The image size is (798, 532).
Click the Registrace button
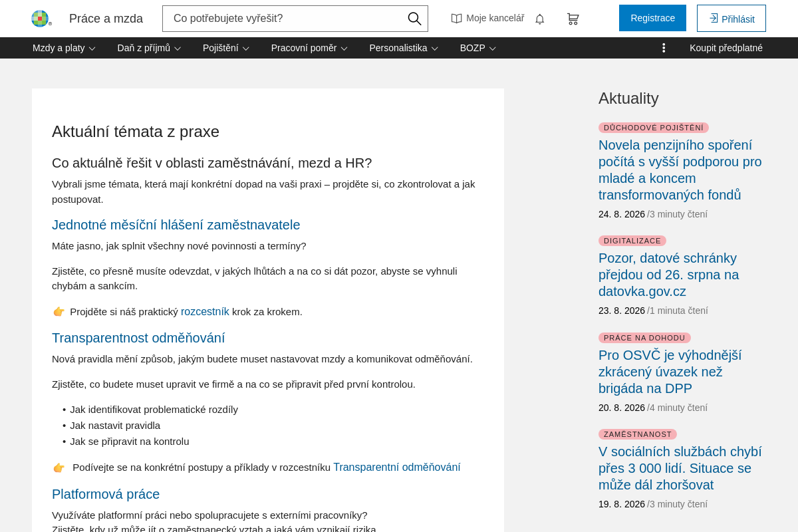[x=652, y=18]
